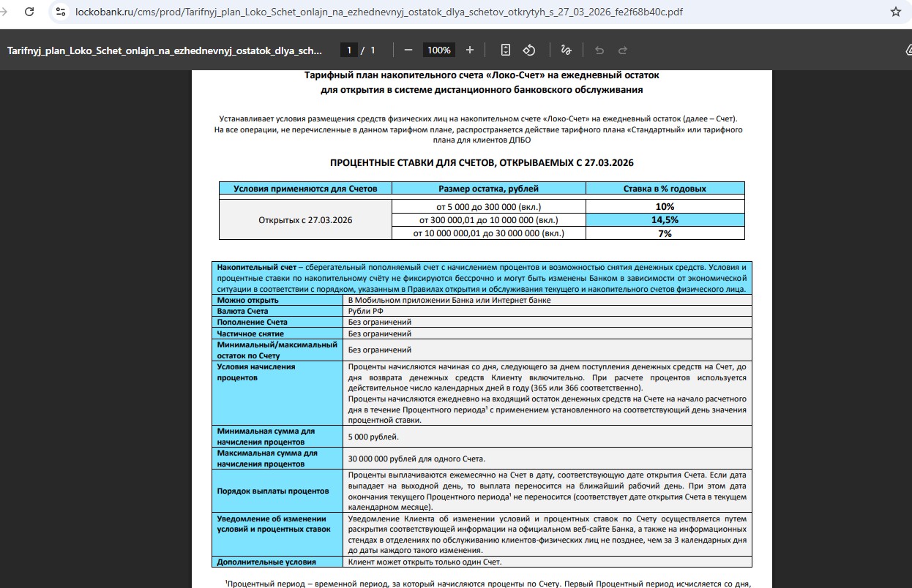Rotate the PDF counterclockwise
This screenshot has width=912, height=588.
tap(529, 50)
